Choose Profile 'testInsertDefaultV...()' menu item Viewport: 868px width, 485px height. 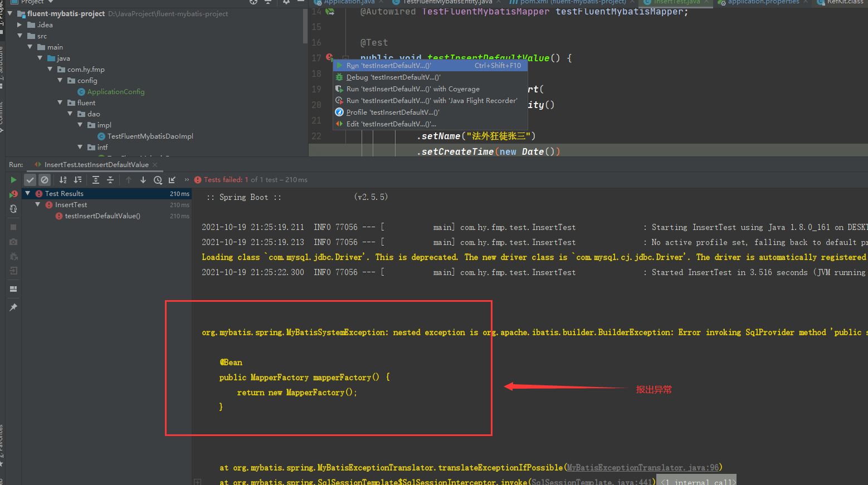pyautogui.click(x=430, y=112)
